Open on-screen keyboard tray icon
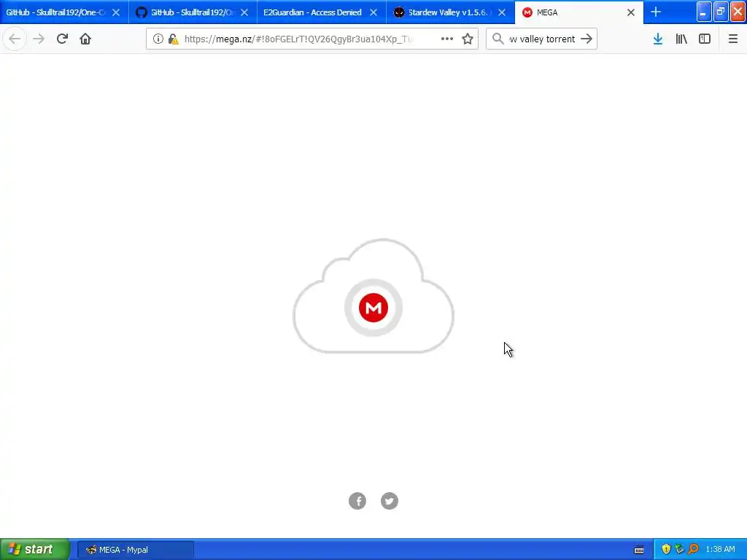 (639, 550)
